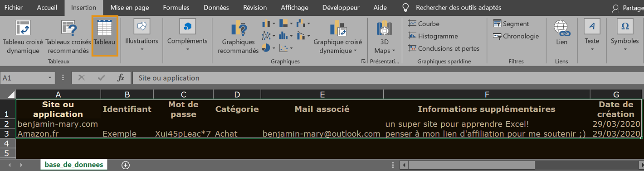This screenshot has width=644, height=171.
Task: Open Graphiques recommandés
Action: click(238, 37)
